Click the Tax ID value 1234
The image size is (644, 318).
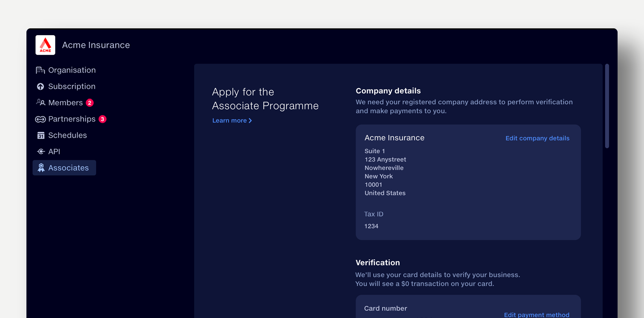(372, 226)
